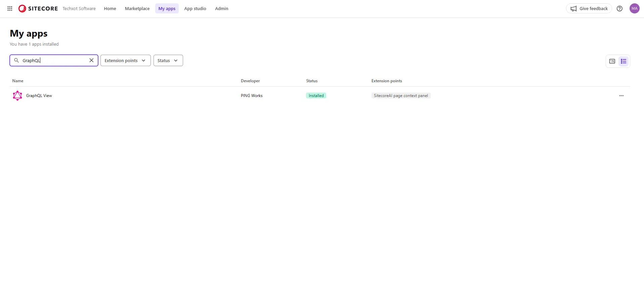Click the GraphQL View app icon
Image resolution: width=644 pixels, height=291 pixels.
tap(17, 96)
